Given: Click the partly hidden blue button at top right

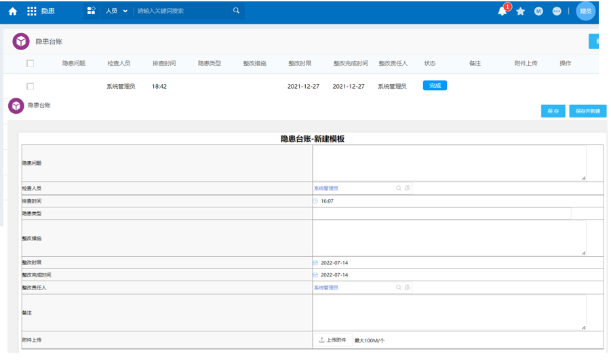Looking at the screenshot, I should point(593,41).
